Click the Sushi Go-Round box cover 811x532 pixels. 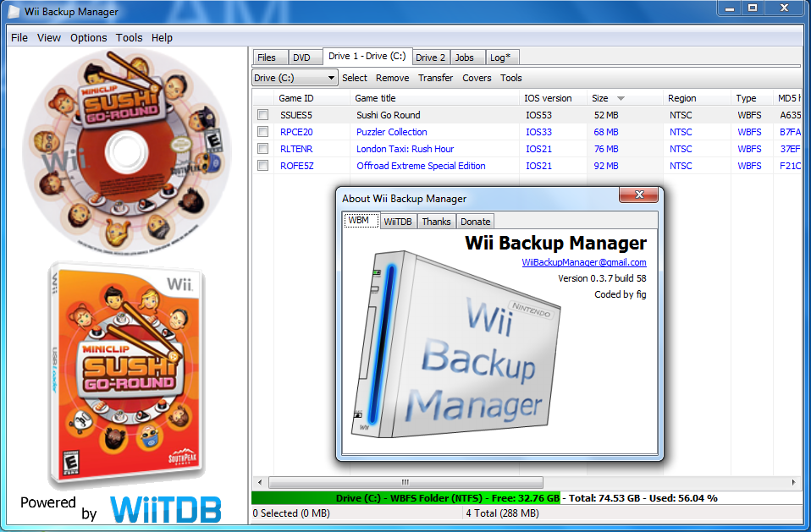click(x=127, y=375)
